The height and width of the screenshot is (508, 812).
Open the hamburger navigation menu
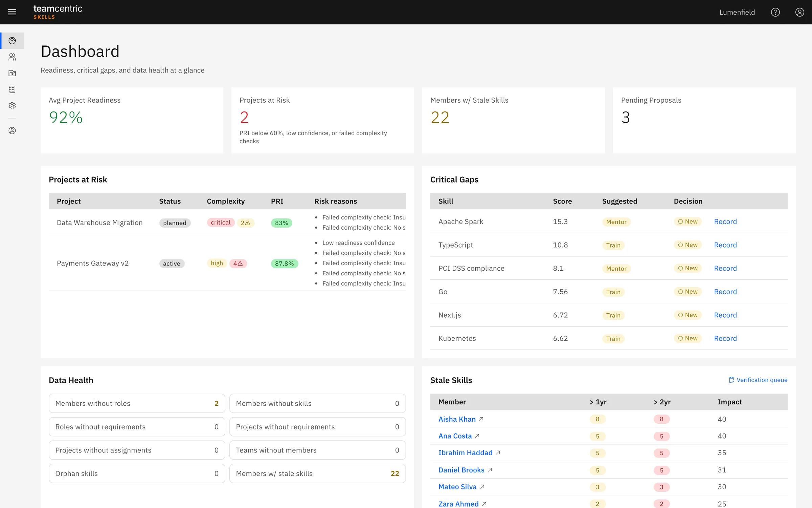pos(12,12)
